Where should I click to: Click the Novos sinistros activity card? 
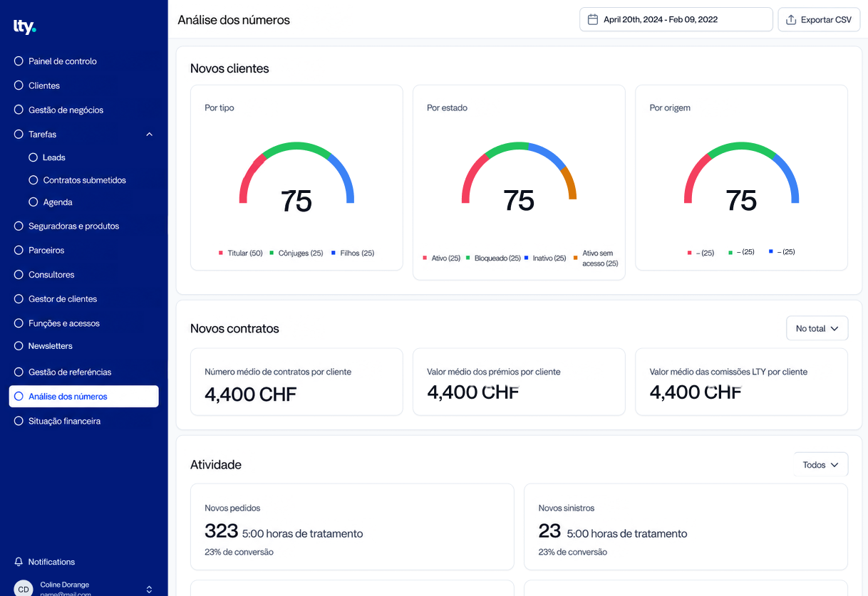coord(686,527)
